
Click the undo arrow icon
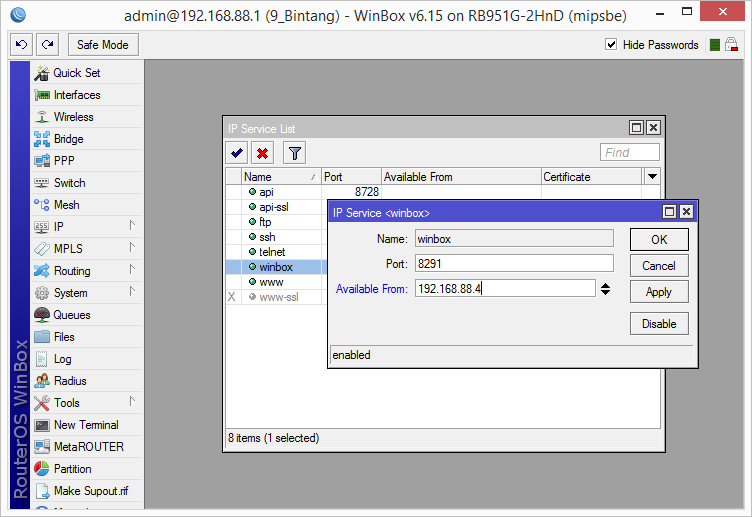pyautogui.click(x=22, y=45)
